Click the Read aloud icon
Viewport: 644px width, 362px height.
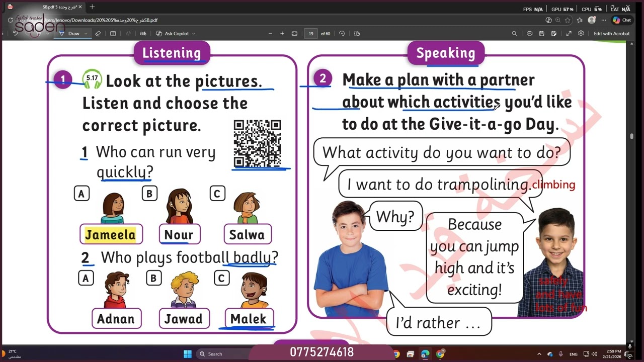point(128,34)
